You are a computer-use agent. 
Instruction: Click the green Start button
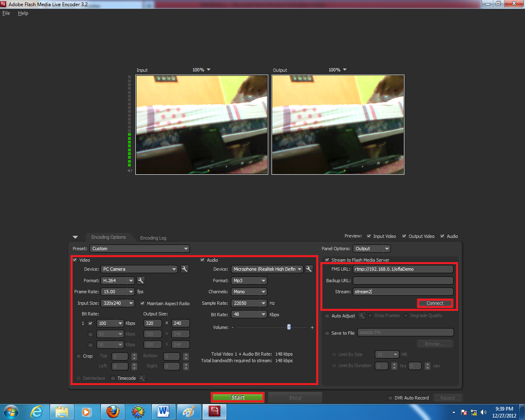[238, 397]
